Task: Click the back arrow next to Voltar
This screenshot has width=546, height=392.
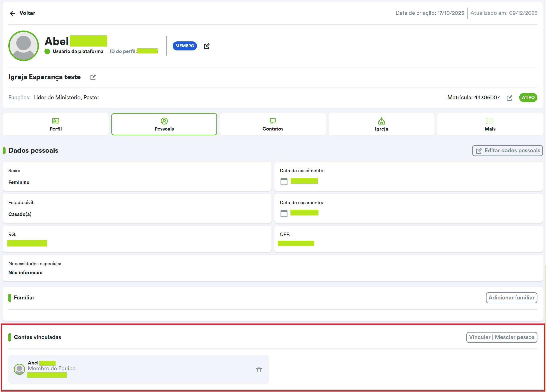Action: [x=12, y=13]
